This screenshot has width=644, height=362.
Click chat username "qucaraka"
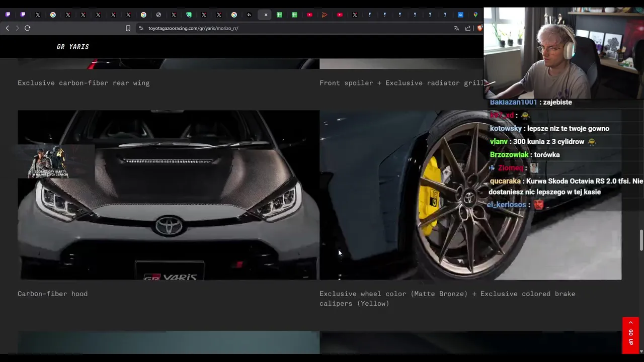click(505, 181)
